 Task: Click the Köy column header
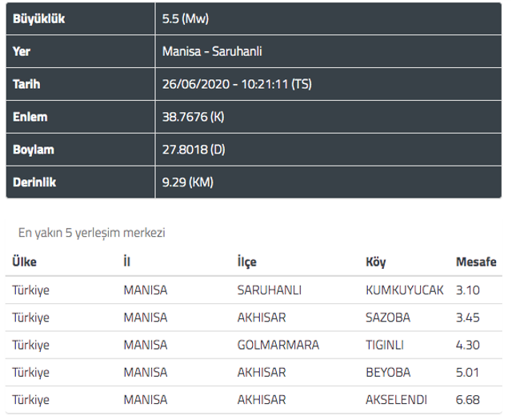pos(376,262)
